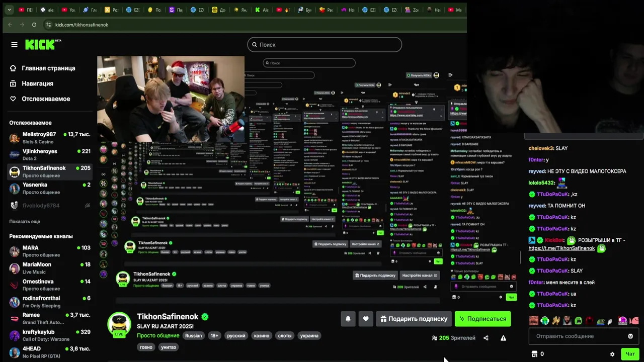
Task: Click the Просто общение category link
Action: [x=158, y=336]
